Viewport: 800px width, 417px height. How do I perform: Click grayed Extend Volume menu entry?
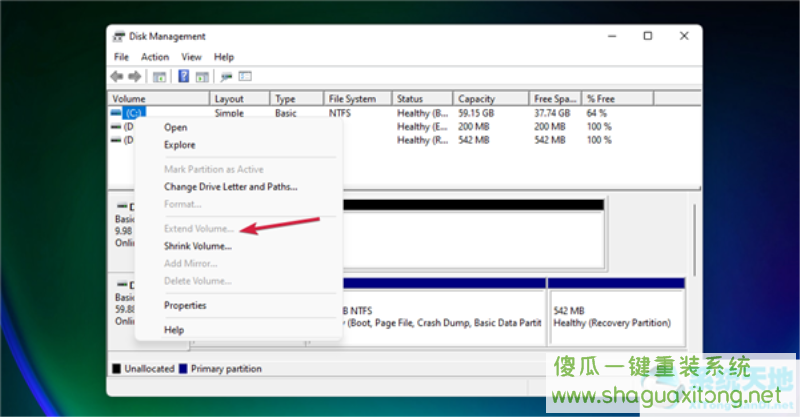[199, 229]
